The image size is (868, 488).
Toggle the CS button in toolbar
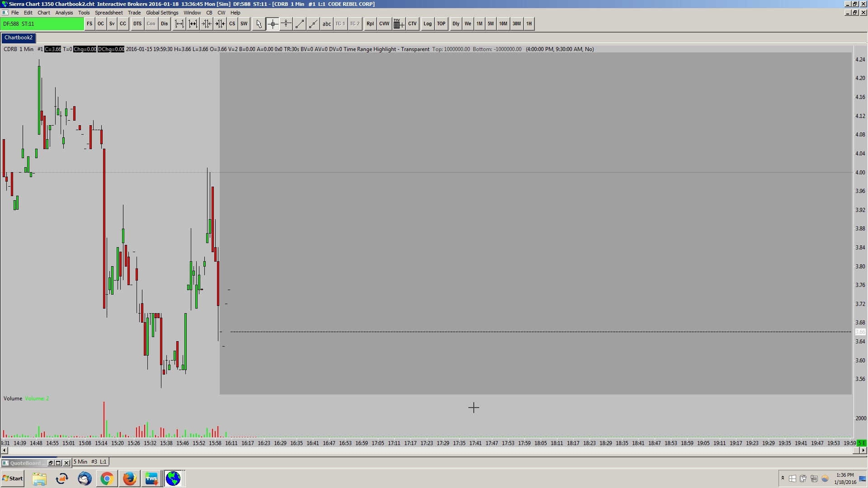[x=232, y=24]
